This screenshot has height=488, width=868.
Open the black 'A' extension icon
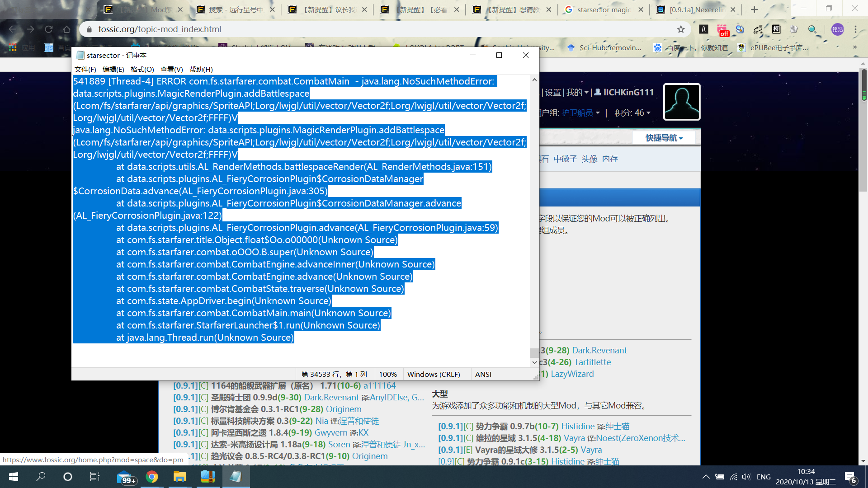pos(703,29)
